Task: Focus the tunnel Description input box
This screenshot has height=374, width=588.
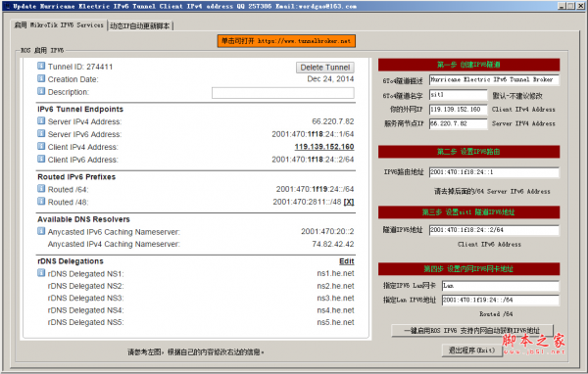Action: (x=283, y=93)
